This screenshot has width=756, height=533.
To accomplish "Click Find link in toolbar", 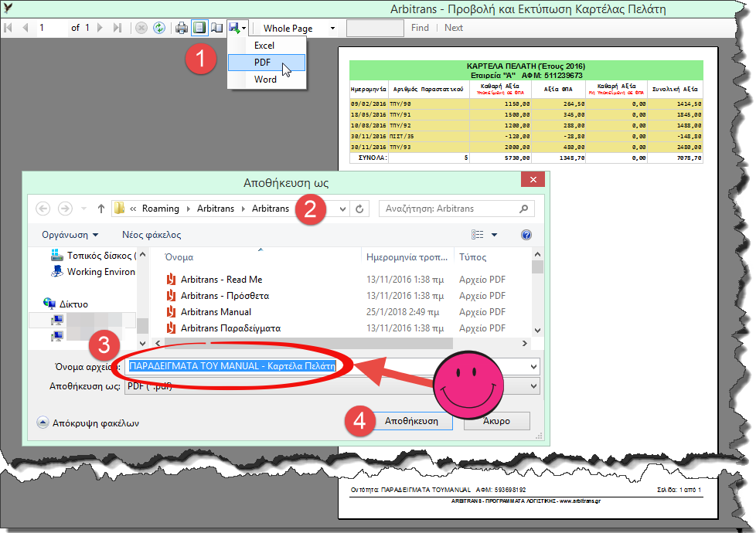I will click(420, 28).
